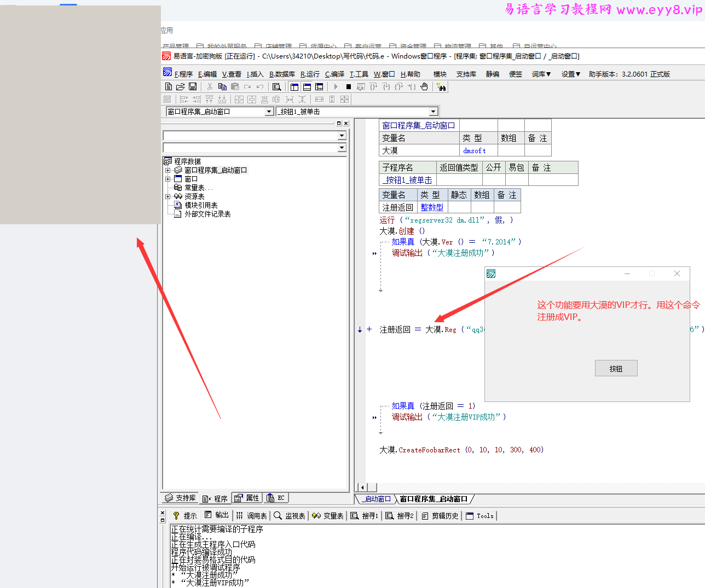Open the first empty combo box in the left panel
Viewport: 705px width, 588px height.
tap(342, 136)
